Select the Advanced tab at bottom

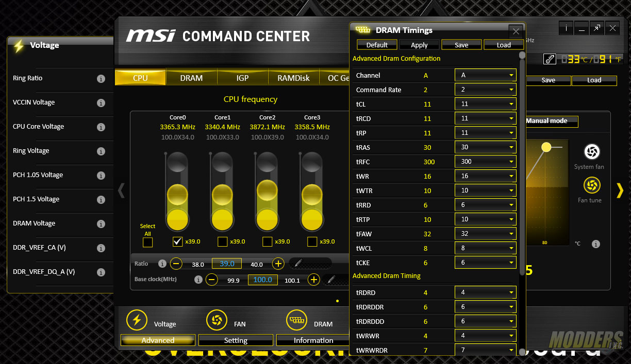158,340
